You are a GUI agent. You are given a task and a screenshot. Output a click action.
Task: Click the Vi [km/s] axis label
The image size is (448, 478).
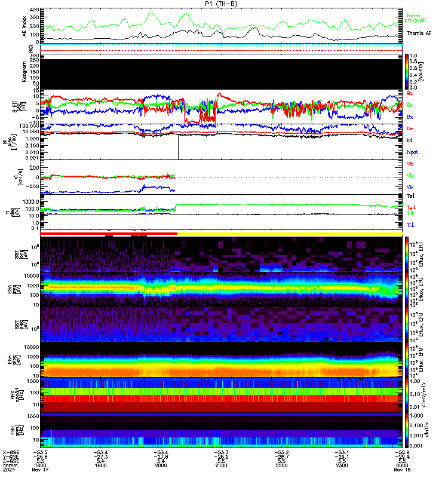(x=19, y=177)
